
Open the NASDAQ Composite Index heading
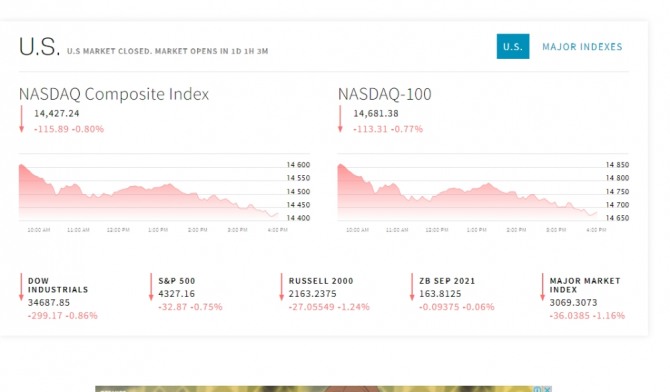click(114, 94)
